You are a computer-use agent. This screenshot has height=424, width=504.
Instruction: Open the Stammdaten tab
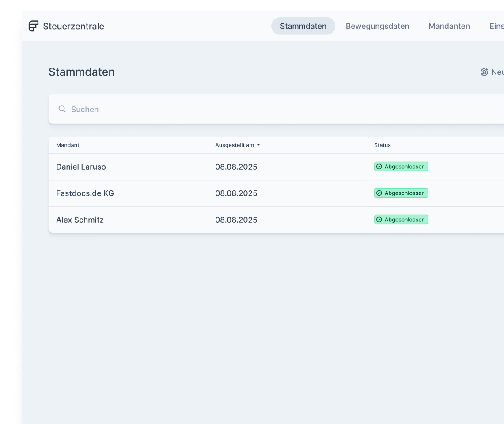click(x=303, y=26)
